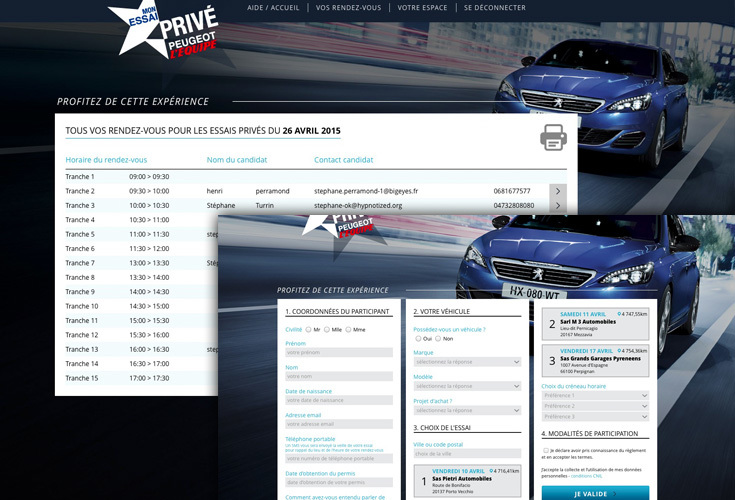This screenshot has width=735, height=500.
Task: Open the Préférence 1 time slot dropdown
Action: 595,396
